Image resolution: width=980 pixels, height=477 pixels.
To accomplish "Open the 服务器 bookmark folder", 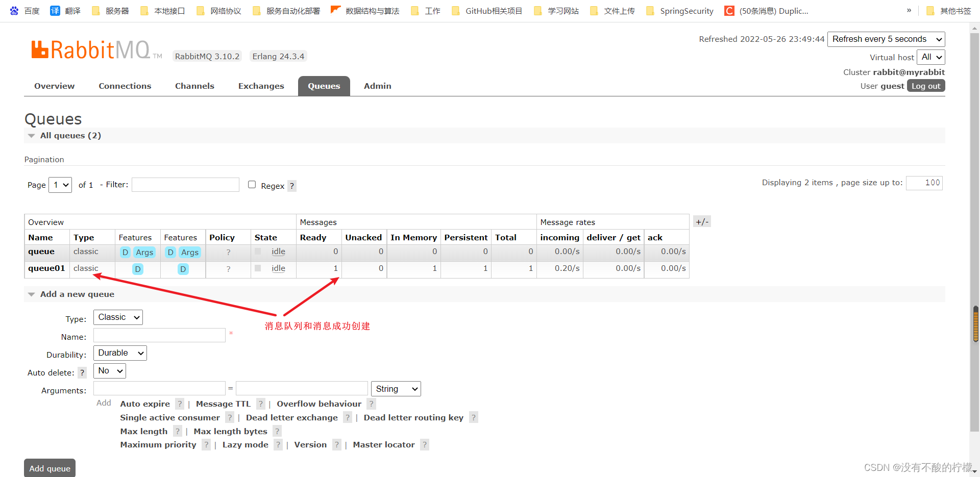I will pyautogui.click(x=111, y=11).
